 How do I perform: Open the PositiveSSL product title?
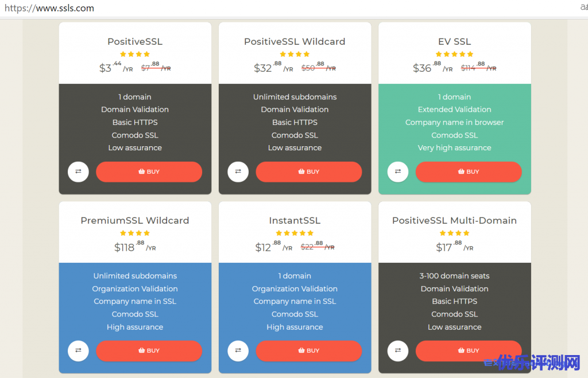click(x=135, y=41)
